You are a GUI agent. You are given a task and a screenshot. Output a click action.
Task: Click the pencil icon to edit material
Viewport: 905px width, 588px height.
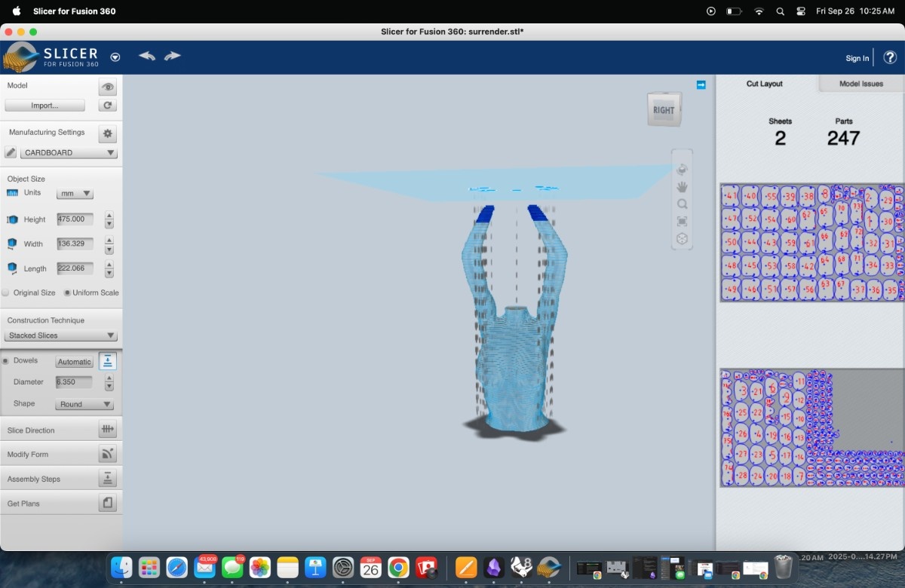point(11,152)
